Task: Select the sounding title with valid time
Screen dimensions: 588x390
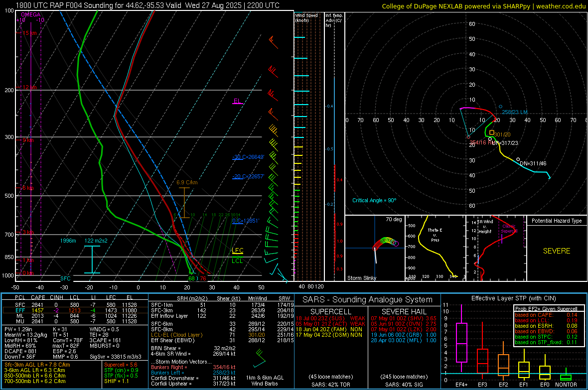Action: (148, 5)
